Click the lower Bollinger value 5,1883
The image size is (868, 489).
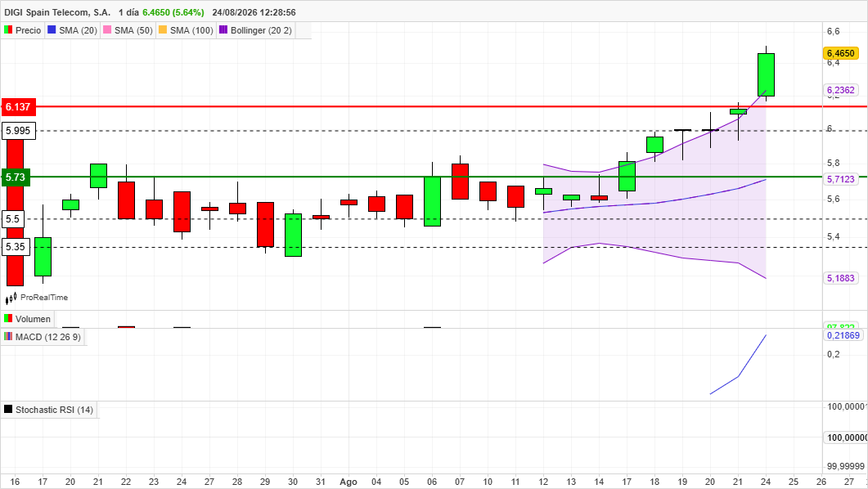pos(841,278)
